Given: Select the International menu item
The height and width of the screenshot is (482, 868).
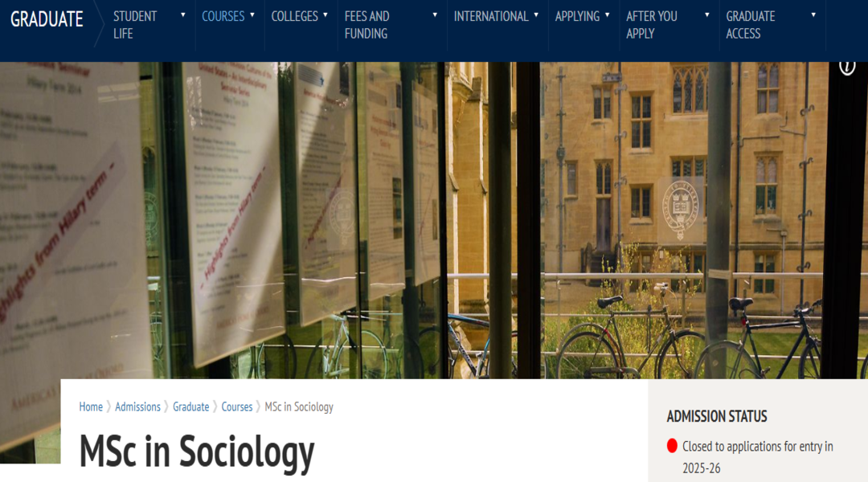Looking at the screenshot, I should coord(491,17).
